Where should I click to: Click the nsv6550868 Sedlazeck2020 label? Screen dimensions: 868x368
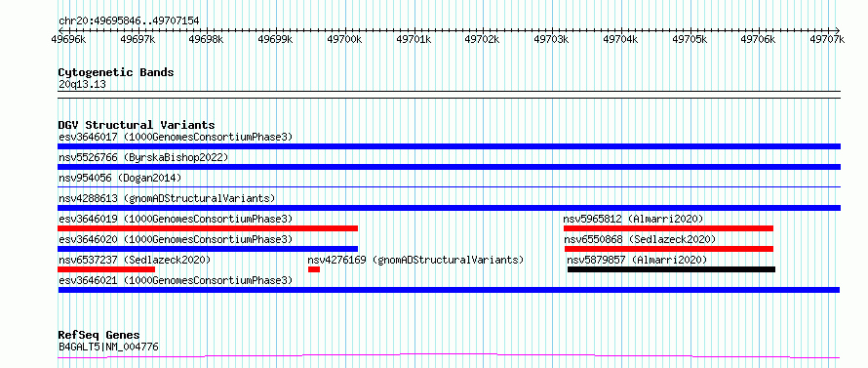pos(640,239)
